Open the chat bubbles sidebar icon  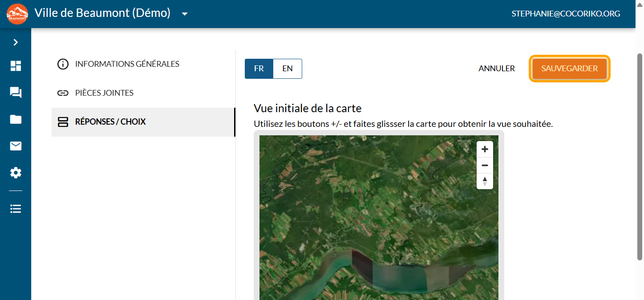click(16, 93)
